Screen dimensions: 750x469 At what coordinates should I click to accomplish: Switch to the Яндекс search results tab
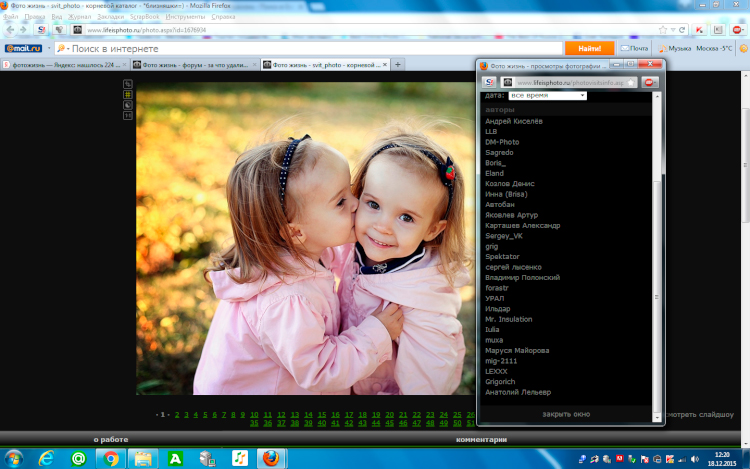coord(65,64)
